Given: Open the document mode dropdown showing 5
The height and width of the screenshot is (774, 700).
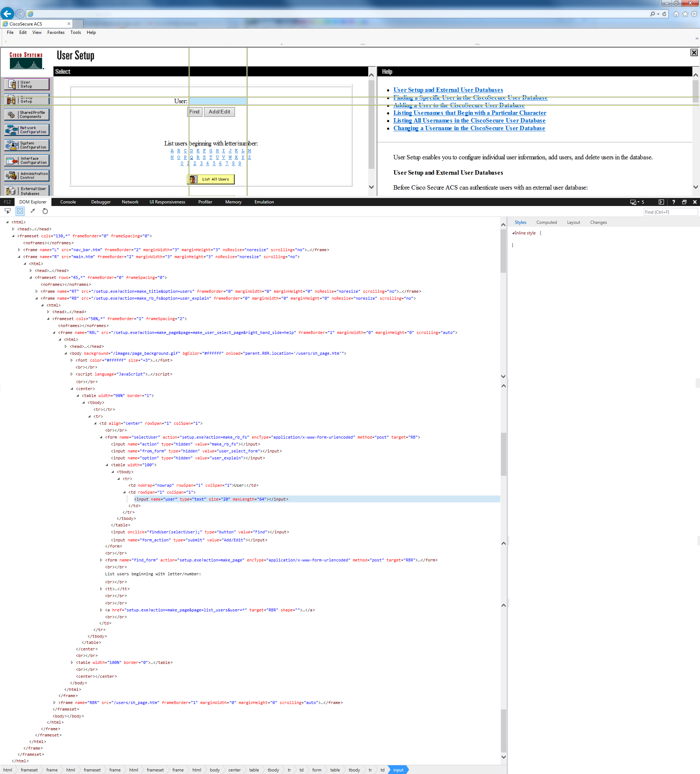Looking at the screenshot, I should click(x=637, y=202).
